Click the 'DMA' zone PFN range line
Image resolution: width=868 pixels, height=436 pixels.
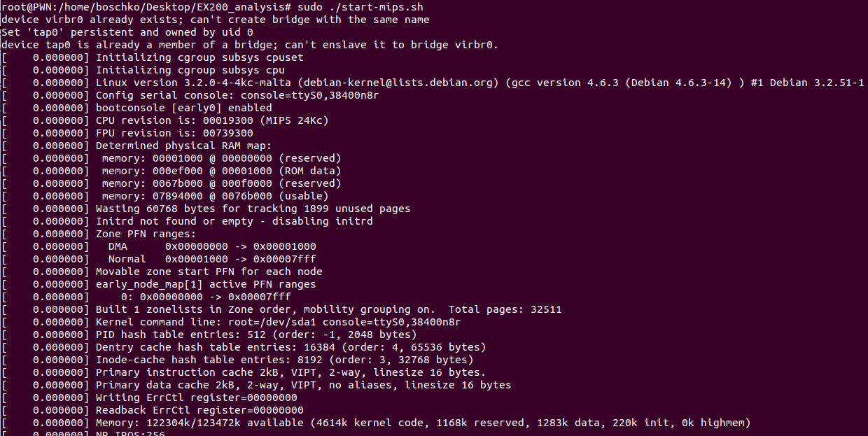[x=212, y=246]
